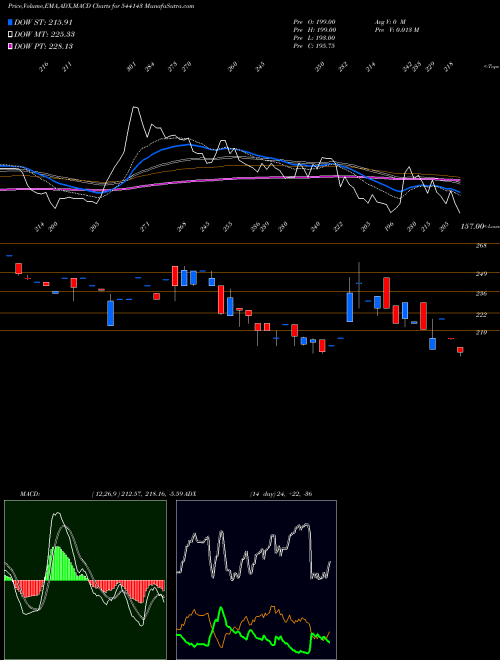Select the DOW PT: 228.13 label
Image resolution: width=500 pixels, height=660 pixels.
(x=43, y=46)
